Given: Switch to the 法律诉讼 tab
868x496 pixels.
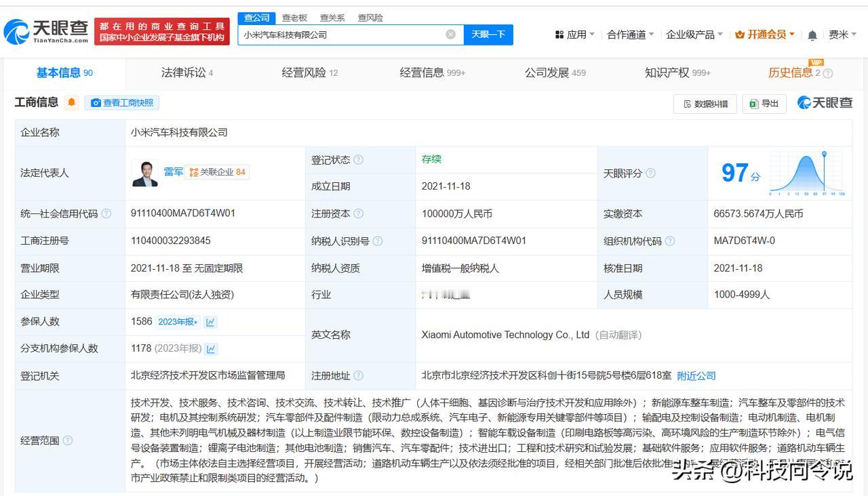Looking at the screenshot, I should (x=187, y=73).
